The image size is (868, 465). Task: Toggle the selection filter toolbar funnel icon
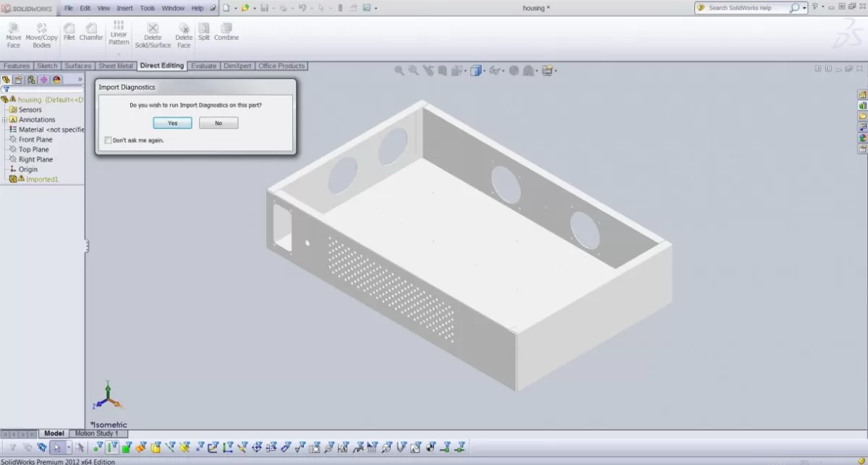[x=13, y=448]
